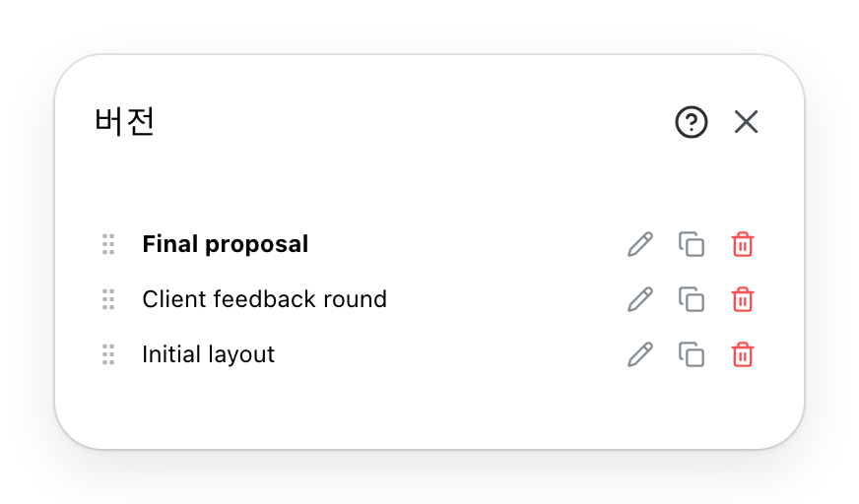Click the 버전 dialog title

coord(124,121)
